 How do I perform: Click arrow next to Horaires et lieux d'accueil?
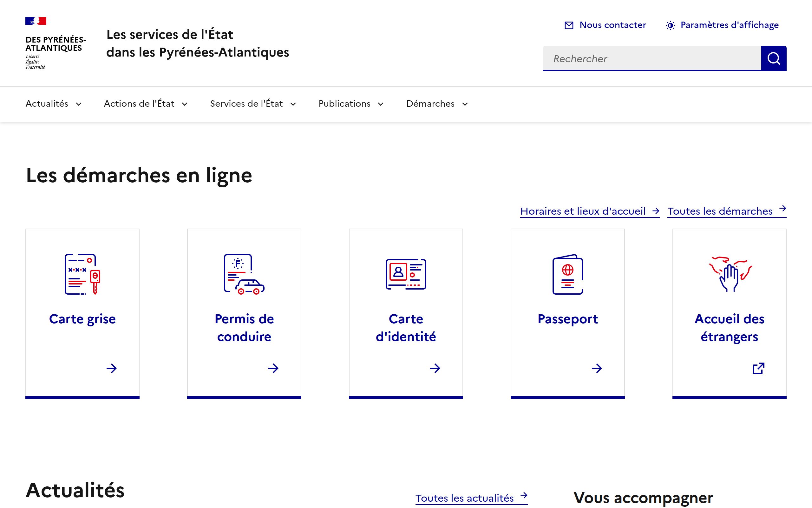[x=656, y=211]
